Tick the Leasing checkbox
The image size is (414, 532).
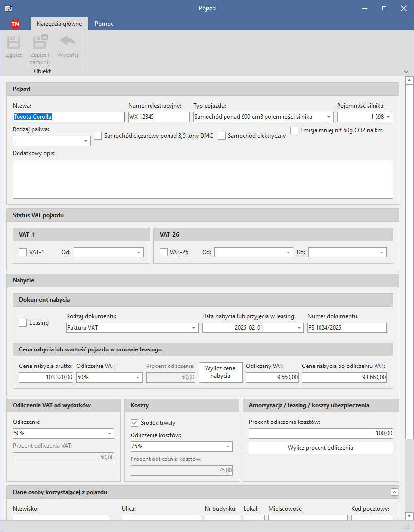pos(23,323)
